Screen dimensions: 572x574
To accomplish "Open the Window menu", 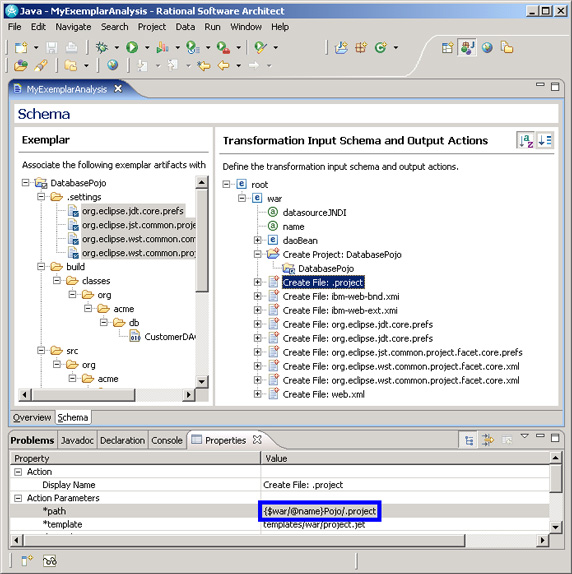I will tap(246, 27).
